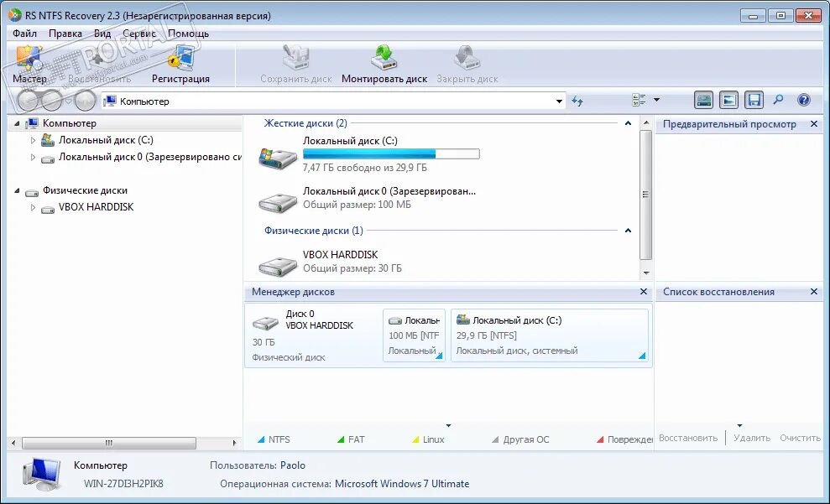Open the view mode list icon
Screen dimensions: 830x504
639,100
